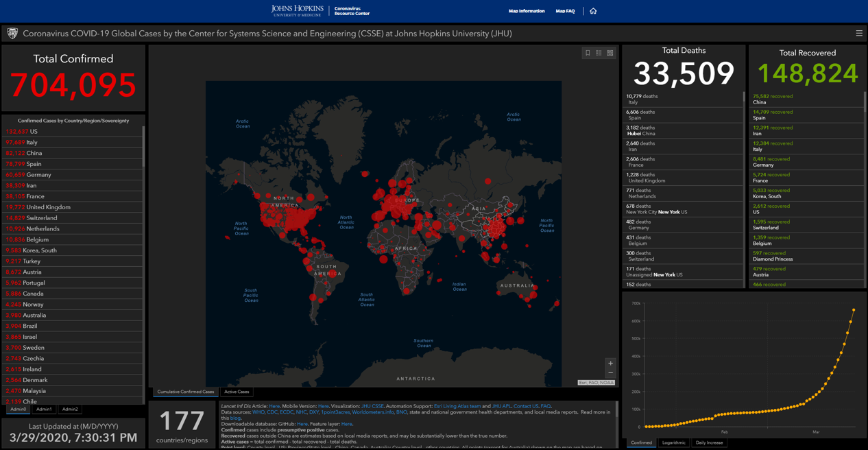Image resolution: width=868 pixels, height=450 pixels.
Task: Show the Logarithmic chart view
Action: pos(673,442)
